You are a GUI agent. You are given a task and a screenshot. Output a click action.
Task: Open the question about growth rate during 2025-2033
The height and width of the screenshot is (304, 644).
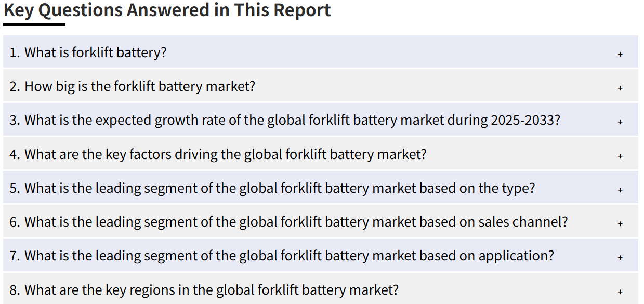285,120
